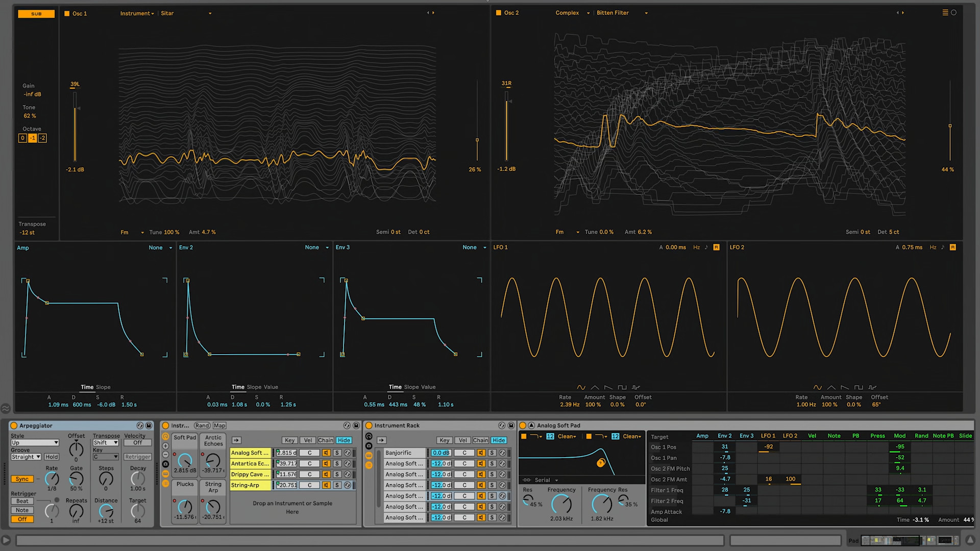Toggle retrigger R for LFO 1
This screenshot has height=551, width=980.
716,247
